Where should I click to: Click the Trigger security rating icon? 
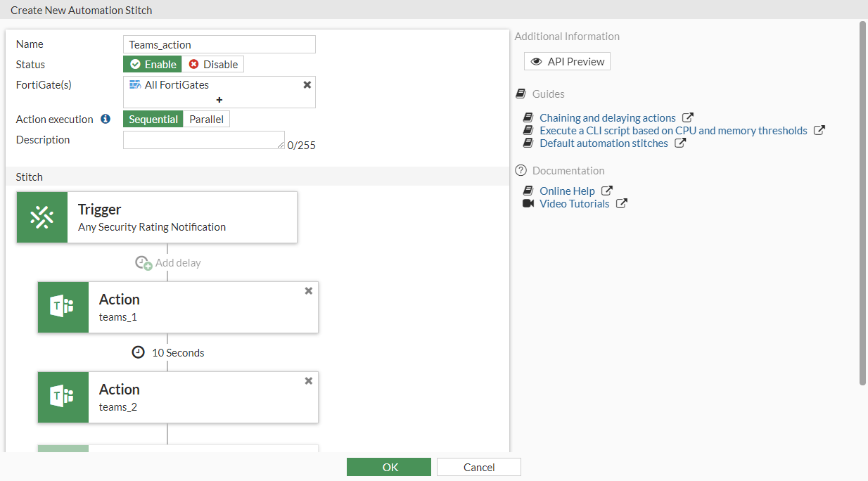pos(42,217)
